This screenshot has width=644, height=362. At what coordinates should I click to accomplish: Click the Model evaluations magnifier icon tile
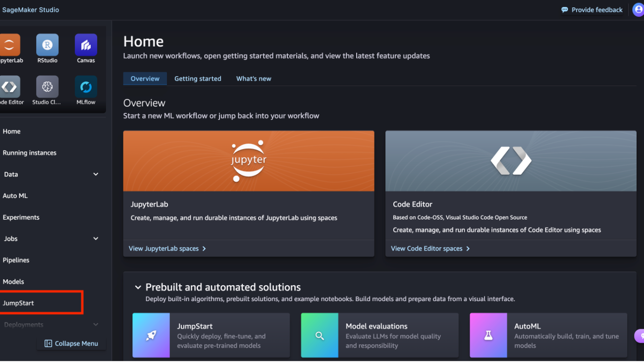[320, 335]
